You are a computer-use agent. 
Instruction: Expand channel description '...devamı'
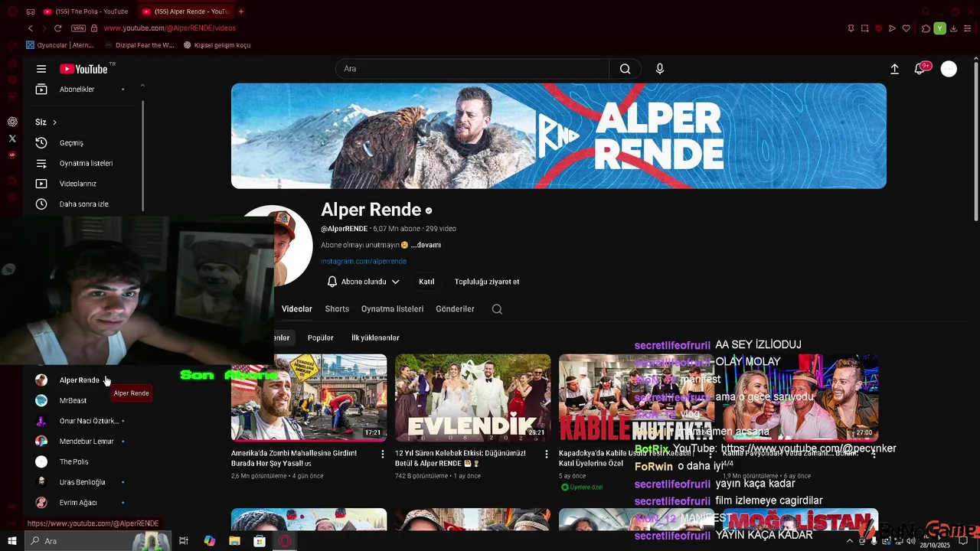point(426,245)
